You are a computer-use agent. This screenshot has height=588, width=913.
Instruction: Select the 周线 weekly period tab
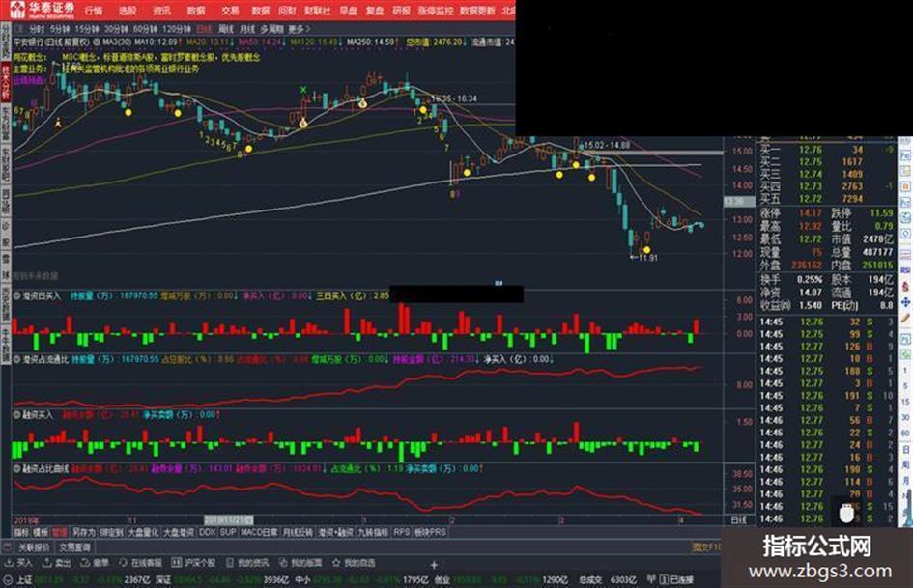(x=226, y=29)
